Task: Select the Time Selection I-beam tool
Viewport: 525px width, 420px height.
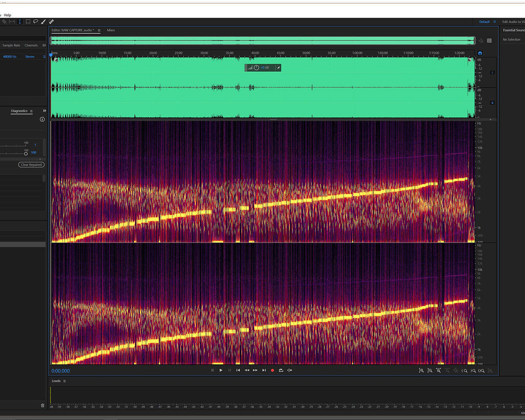Action: pyautogui.click(x=20, y=22)
